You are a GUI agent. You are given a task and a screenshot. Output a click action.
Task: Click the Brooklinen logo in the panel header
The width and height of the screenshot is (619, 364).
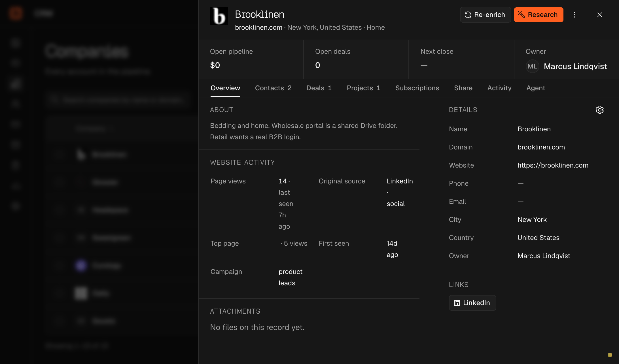219,16
